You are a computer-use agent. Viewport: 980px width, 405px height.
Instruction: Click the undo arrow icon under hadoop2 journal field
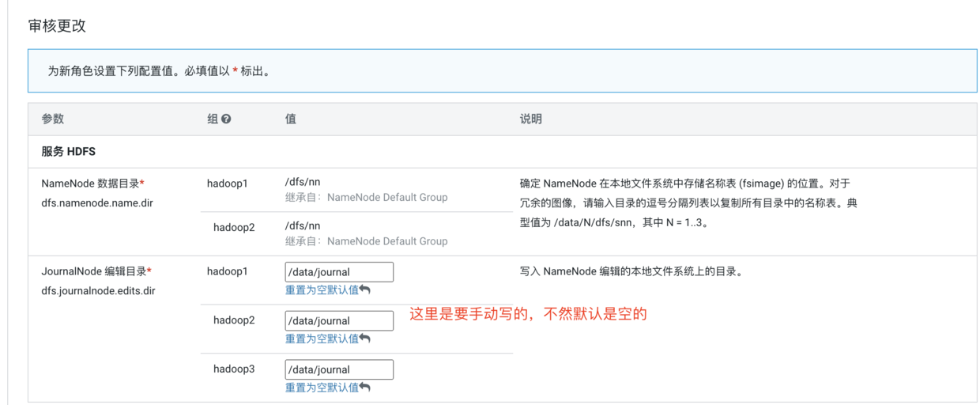pyautogui.click(x=365, y=339)
